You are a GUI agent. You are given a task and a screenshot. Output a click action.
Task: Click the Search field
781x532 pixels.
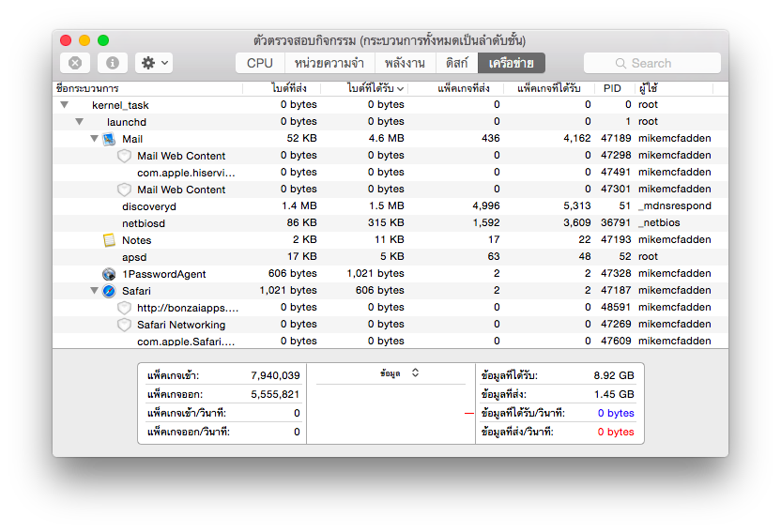point(652,63)
